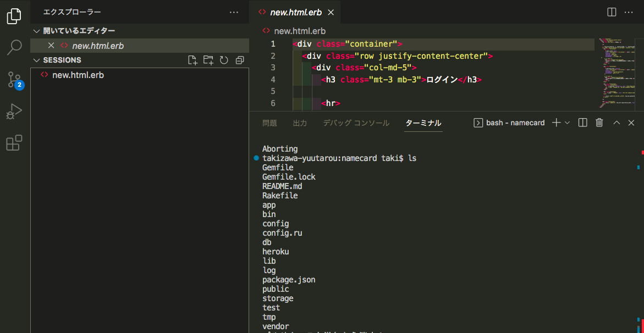The height and width of the screenshot is (333, 644).
Task: Refresh the explorer file tree
Action: pos(224,60)
